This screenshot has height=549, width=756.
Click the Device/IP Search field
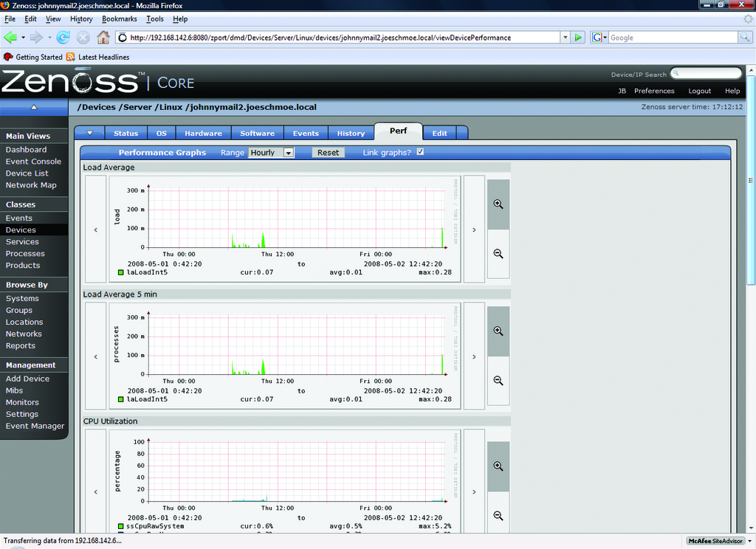pos(707,74)
